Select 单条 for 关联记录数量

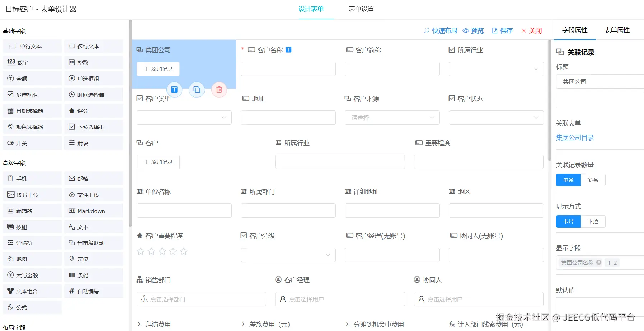click(568, 180)
